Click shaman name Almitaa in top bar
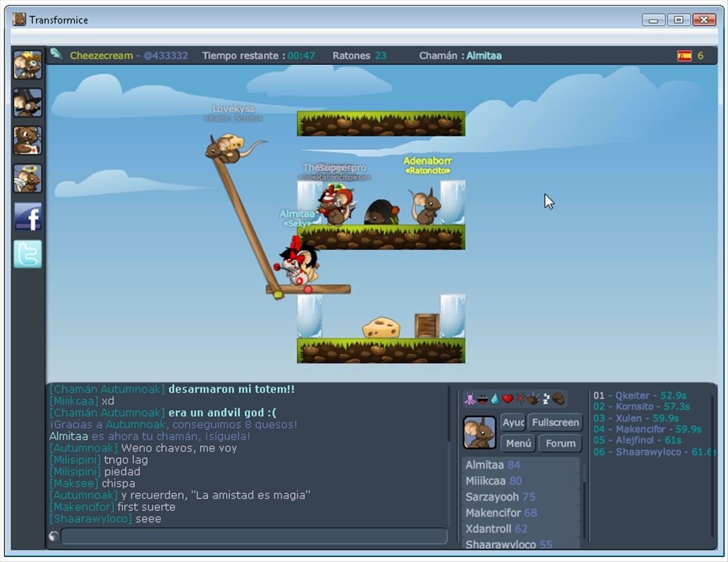Screen dimensions: 728x562 pyautogui.click(x=484, y=56)
